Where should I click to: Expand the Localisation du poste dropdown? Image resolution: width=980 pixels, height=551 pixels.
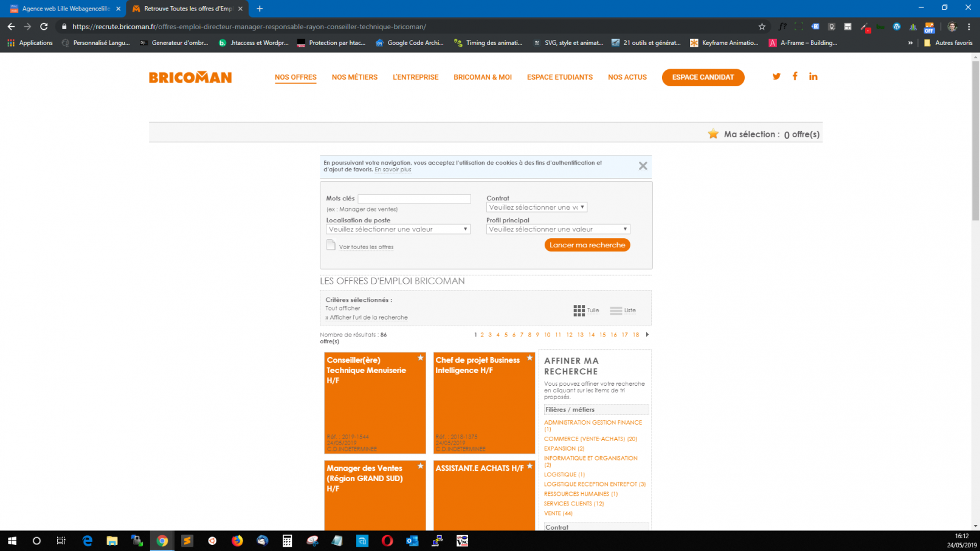[398, 229]
